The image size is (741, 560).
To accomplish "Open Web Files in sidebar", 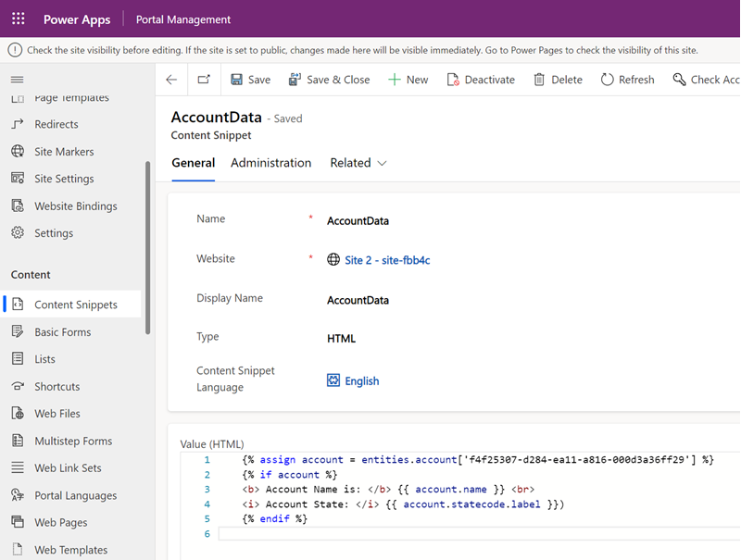I will [57, 414].
